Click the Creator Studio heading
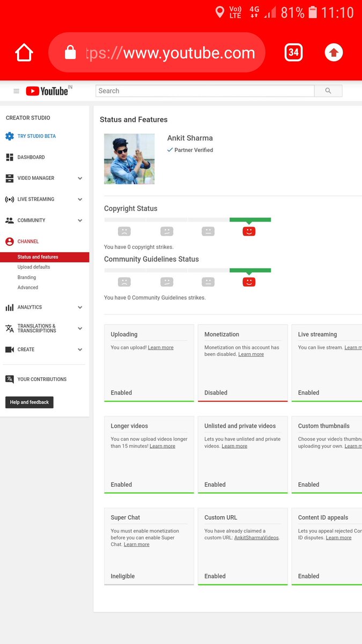Viewport: 362px width, 644px height. 28,118
